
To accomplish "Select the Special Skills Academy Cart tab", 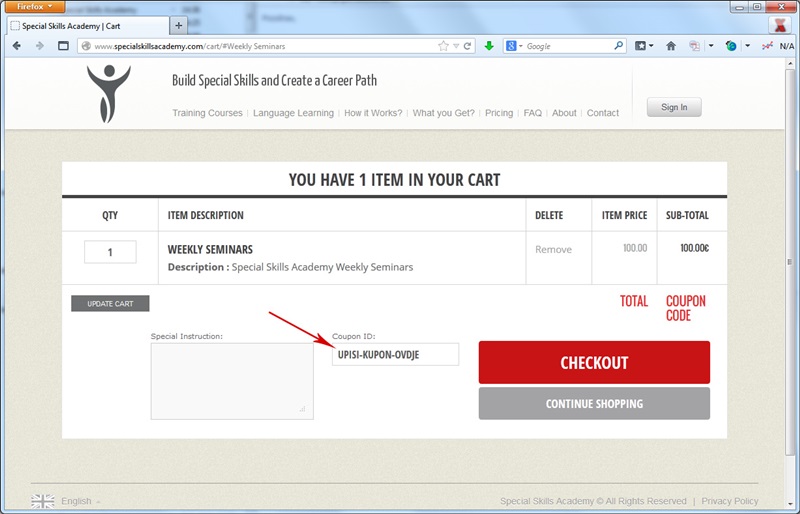I will 88,26.
